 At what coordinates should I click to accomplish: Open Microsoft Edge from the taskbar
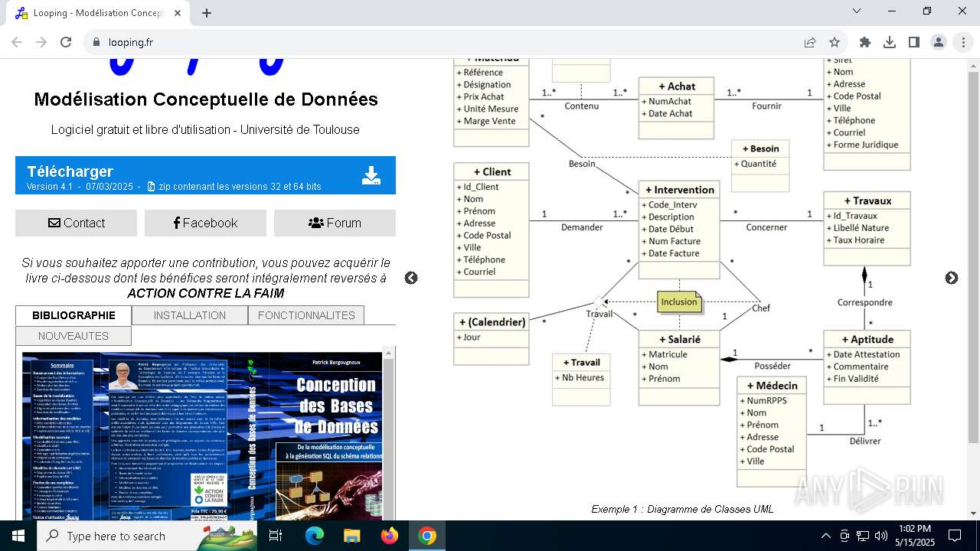click(x=315, y=536)
